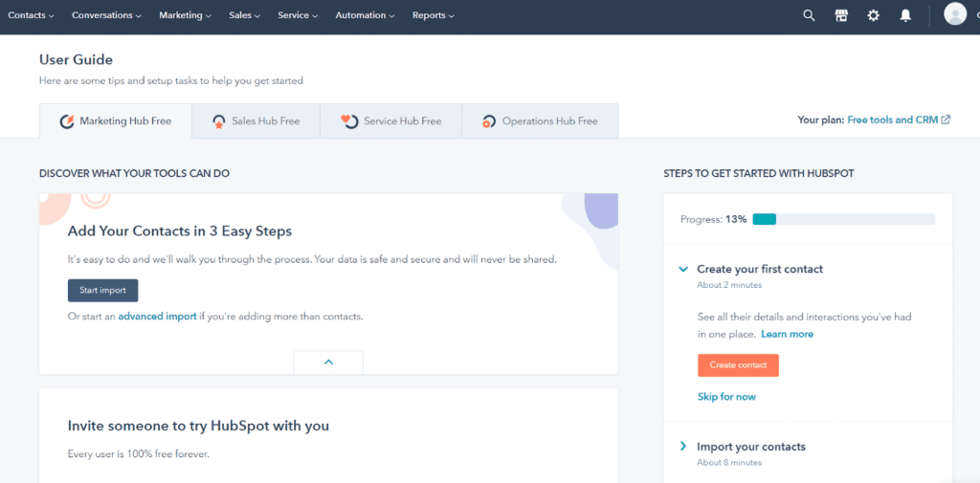Open the Service dropdown menu
This screenshot has height=483, width=980.
coord(299,15)
